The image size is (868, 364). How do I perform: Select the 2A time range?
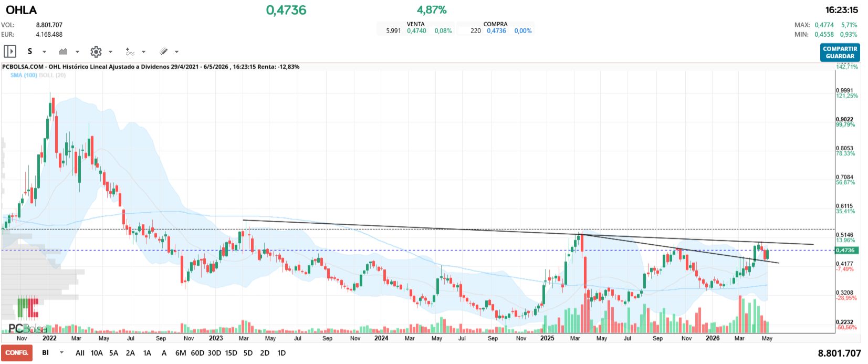pyautogui.click(x=130, y=353)
